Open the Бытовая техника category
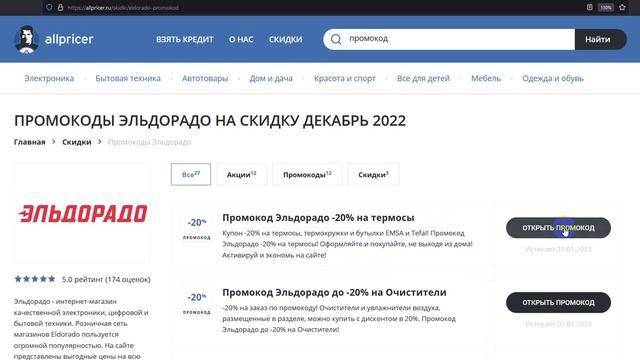The width and height of the screenshot is (640, 360). (x=128, y=78)
